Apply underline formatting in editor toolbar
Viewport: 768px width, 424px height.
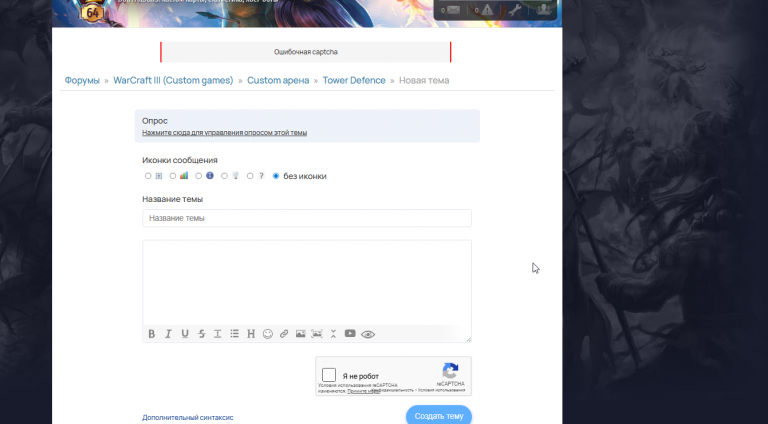point(185,334)
